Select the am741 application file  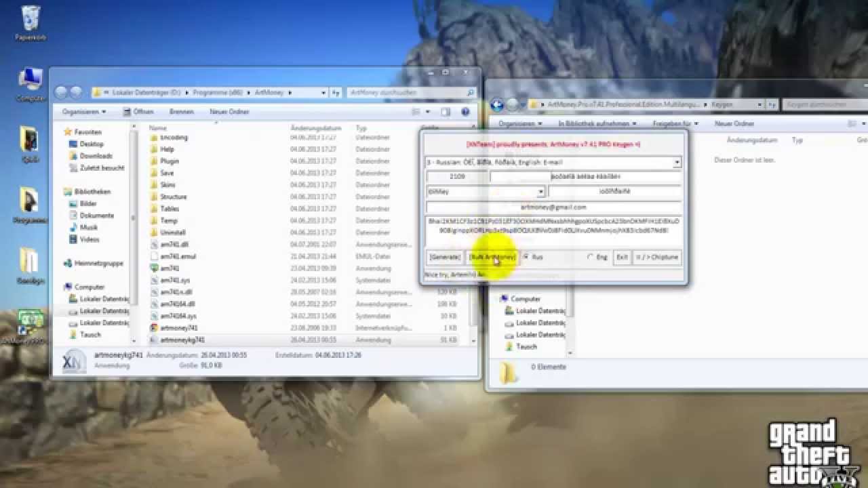170,268
